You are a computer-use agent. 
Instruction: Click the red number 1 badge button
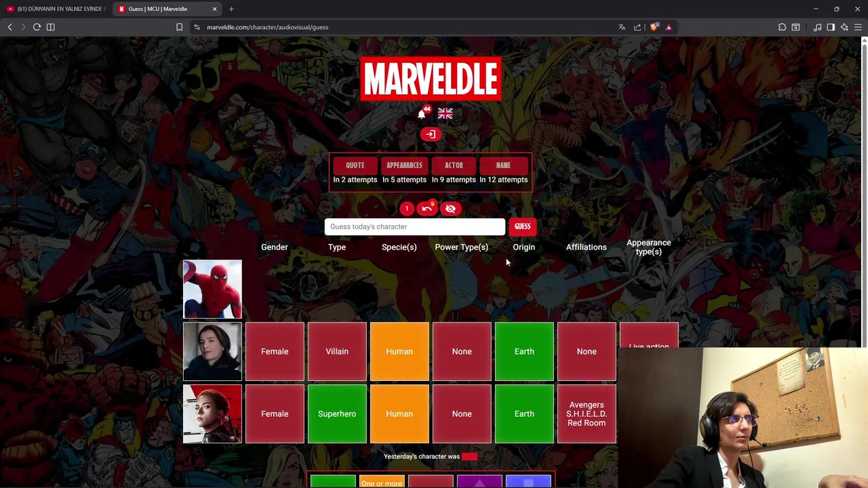tap(406, 209)
